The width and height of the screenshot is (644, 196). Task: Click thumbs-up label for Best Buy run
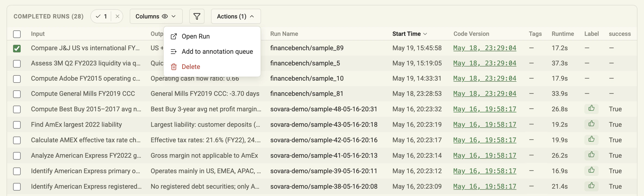591,109
